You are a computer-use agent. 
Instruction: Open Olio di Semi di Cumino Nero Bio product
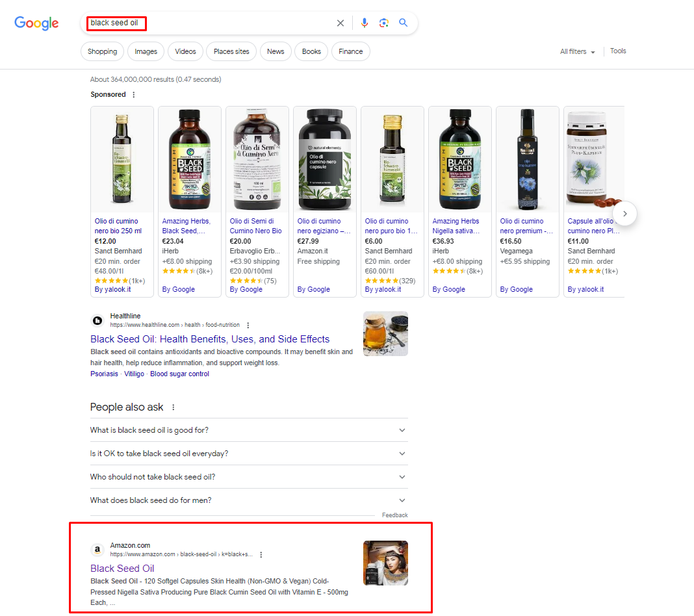pyautogui.click(x=255, y=225)
